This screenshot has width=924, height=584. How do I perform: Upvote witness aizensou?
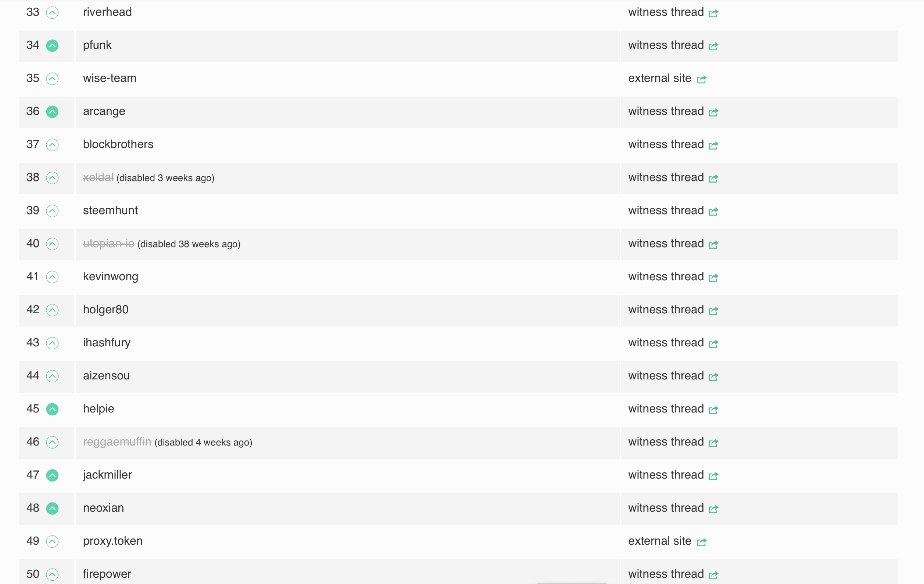point(52,376)
